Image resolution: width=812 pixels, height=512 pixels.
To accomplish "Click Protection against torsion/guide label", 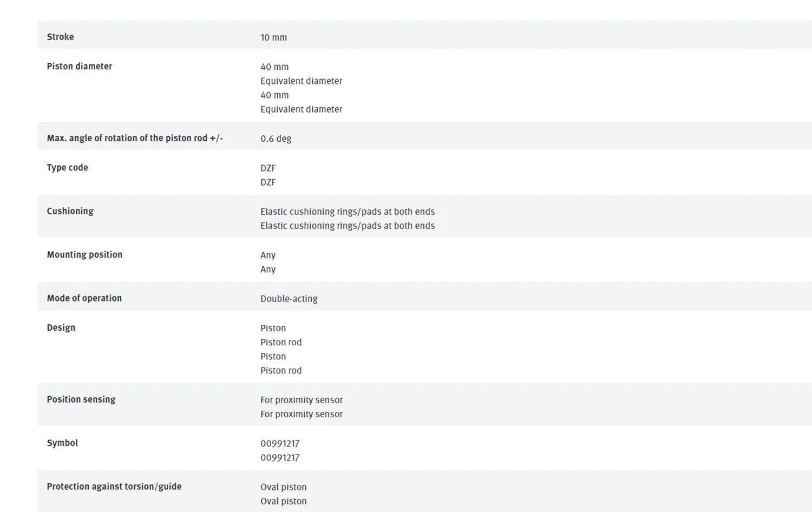I will tap(114, 487).
